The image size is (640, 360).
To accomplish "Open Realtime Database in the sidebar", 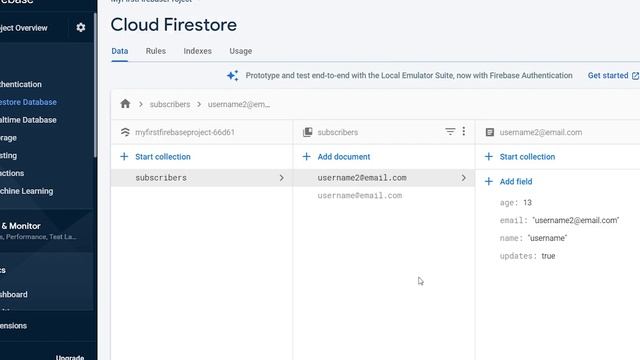I will [28, 120].
